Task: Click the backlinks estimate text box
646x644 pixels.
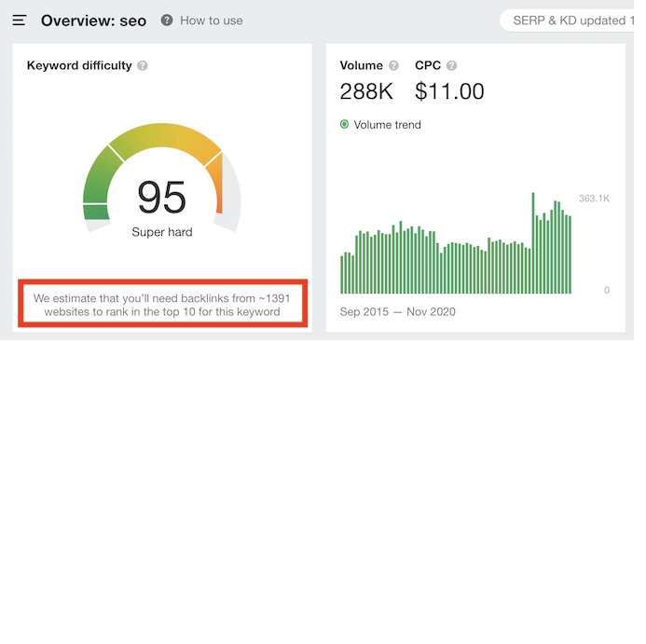Action: 163,304
